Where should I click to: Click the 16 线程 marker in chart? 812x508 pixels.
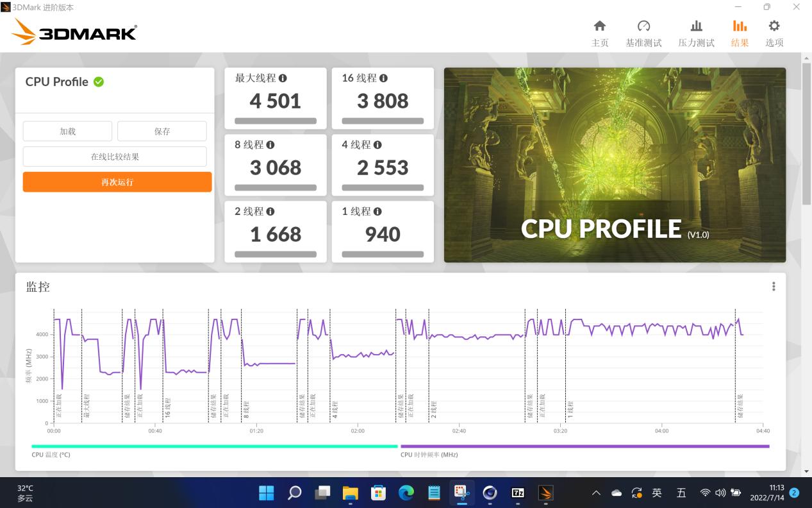[x=168, y=409]
